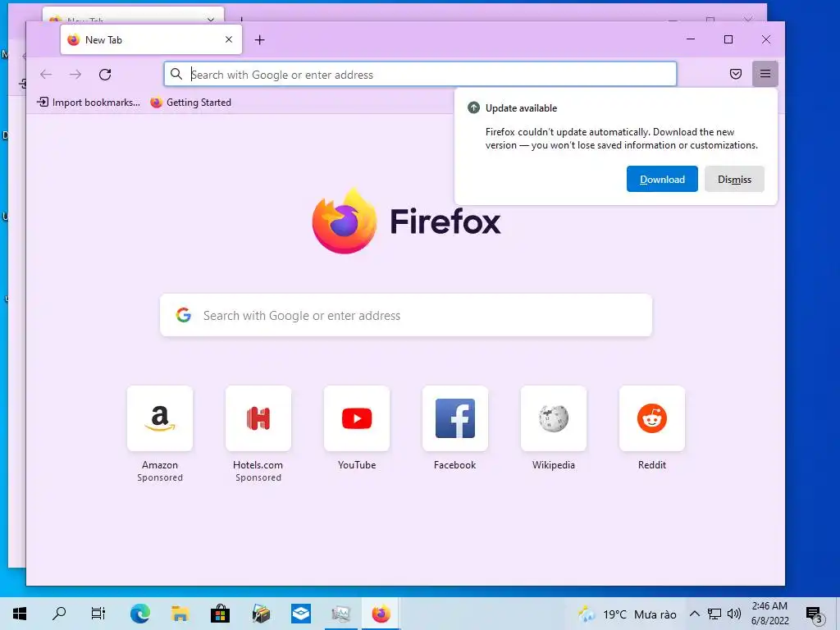Open the Firefox application menu
This screenshot has width=840, height=630.
(765, 74)
